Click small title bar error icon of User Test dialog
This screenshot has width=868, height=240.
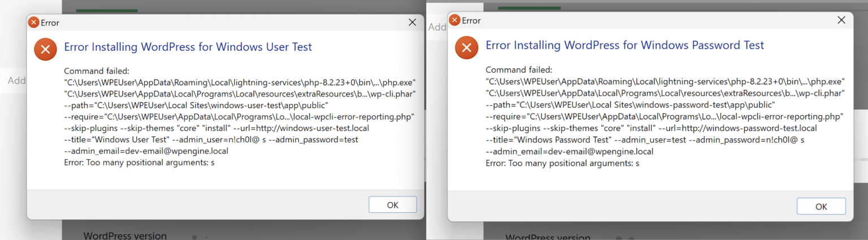point(34,23)
